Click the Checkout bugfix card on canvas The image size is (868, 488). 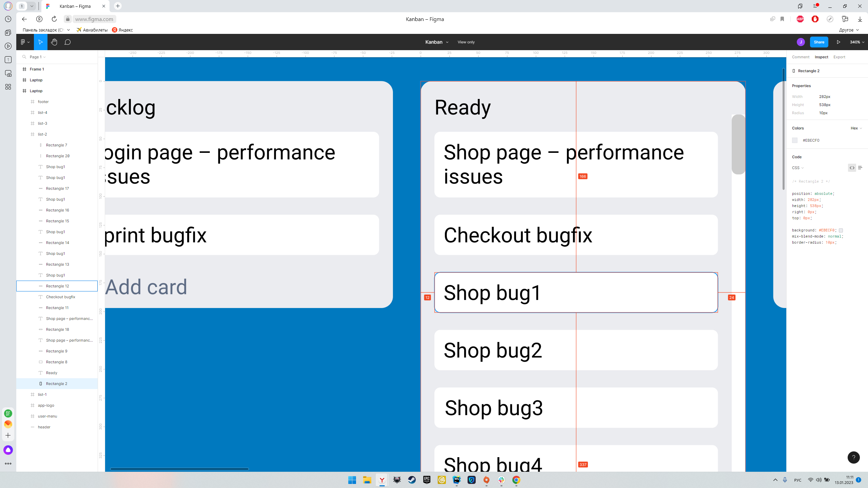click(576, 235)
